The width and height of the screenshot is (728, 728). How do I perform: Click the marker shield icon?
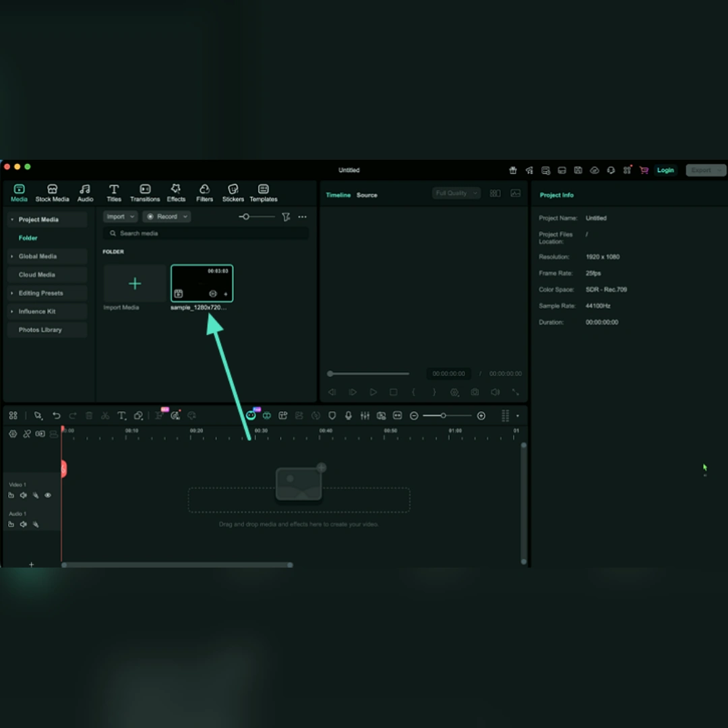(x=332, y=415)
